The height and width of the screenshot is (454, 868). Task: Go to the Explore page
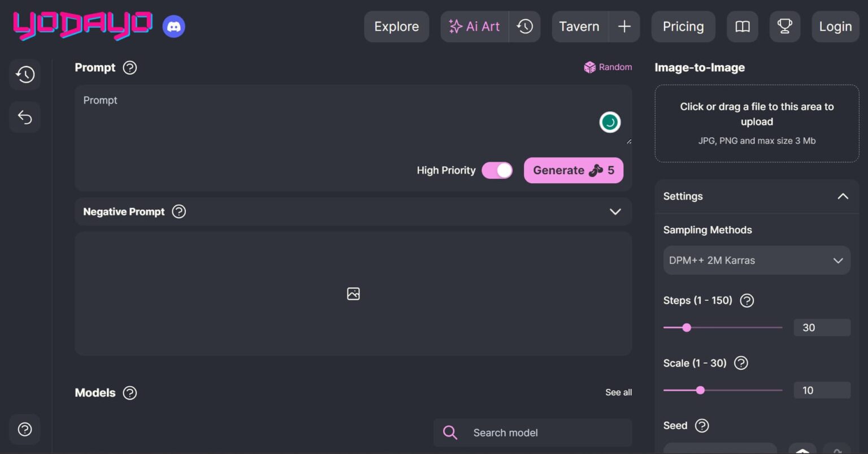click(396, 27)
